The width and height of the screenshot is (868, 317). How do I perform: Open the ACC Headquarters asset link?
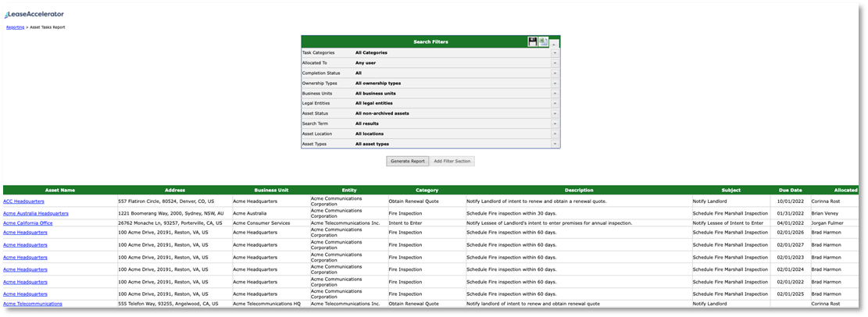point(23,201)
